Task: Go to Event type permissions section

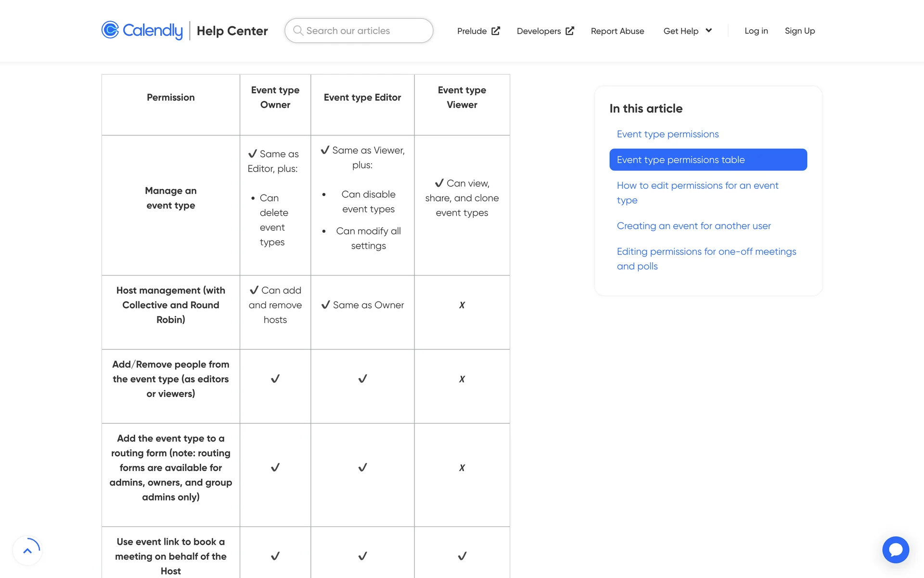Action: click(x=667, y=134)
